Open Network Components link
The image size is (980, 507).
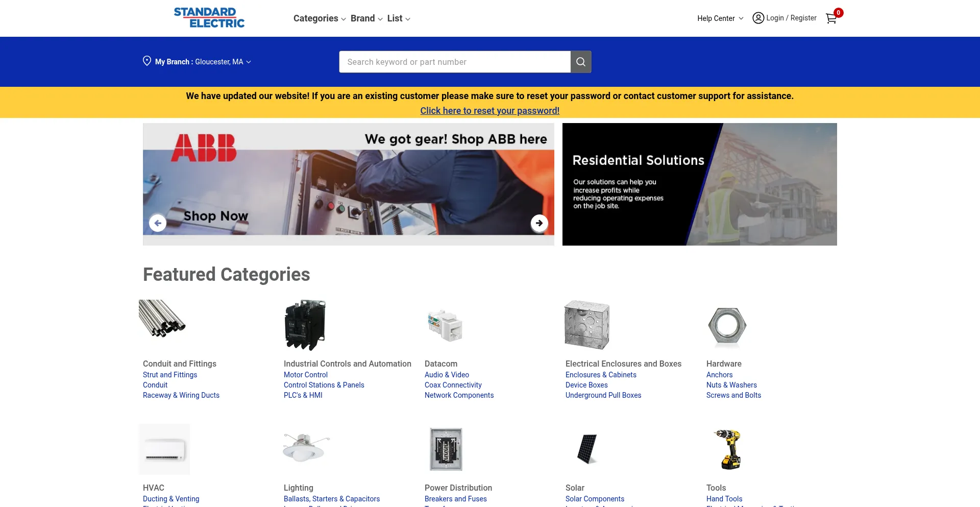click(x=459, y=395)
